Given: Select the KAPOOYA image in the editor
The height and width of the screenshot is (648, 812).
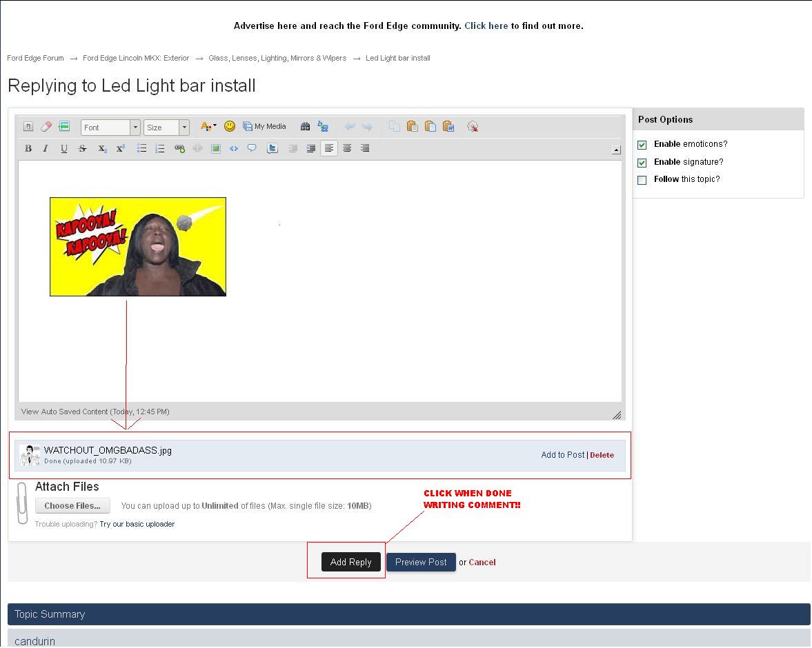Looking at the screenshot, I should [x=138, y=247].
